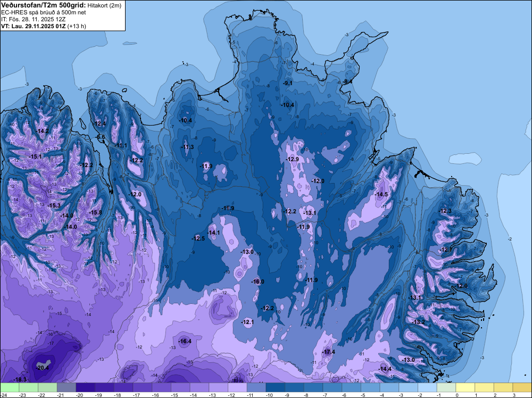Click legend swatch between -13 and -12

218,387
